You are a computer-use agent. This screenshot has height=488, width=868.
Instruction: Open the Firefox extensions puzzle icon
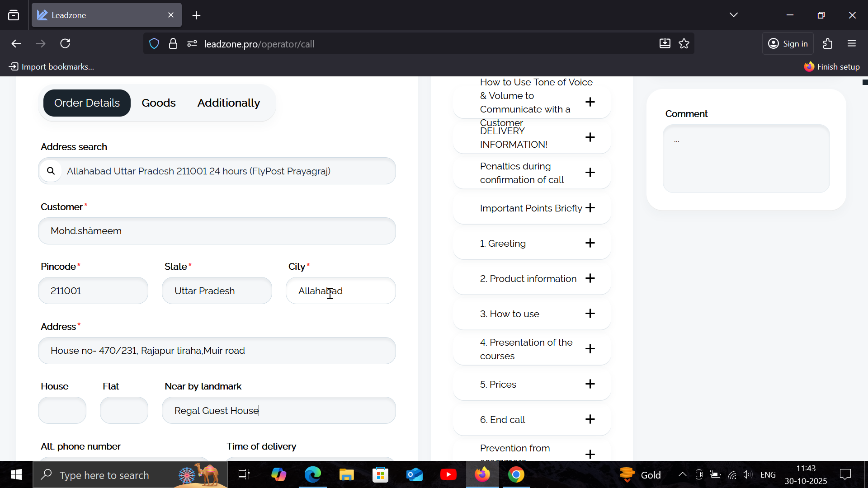click(x=827, y=44)
